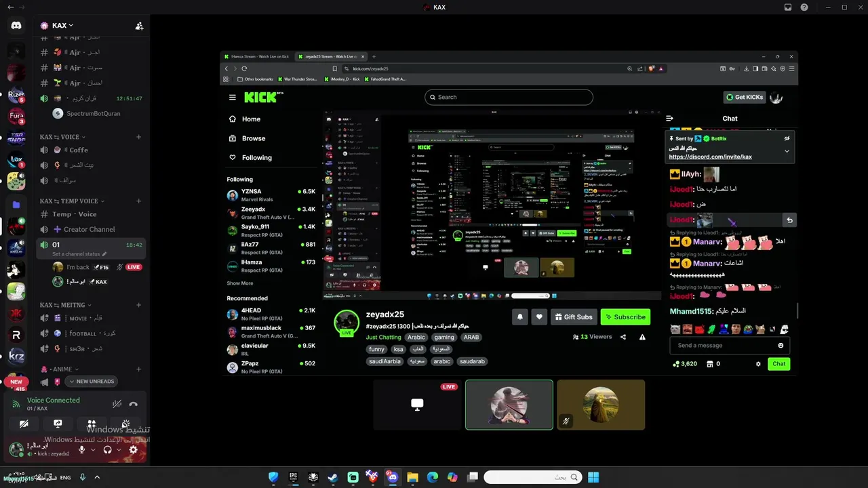Add channel to KAX VOICE category
868x488 pixels.
point(138,137)
